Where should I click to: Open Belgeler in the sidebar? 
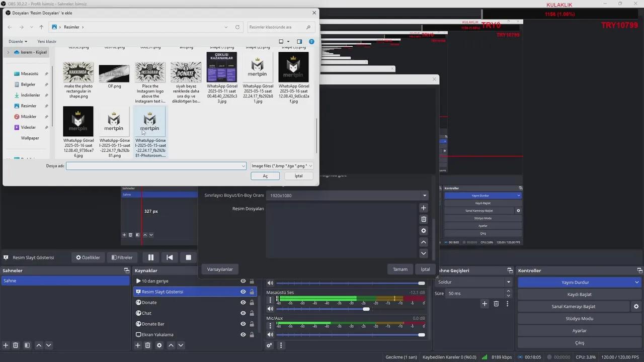point(28,84)
